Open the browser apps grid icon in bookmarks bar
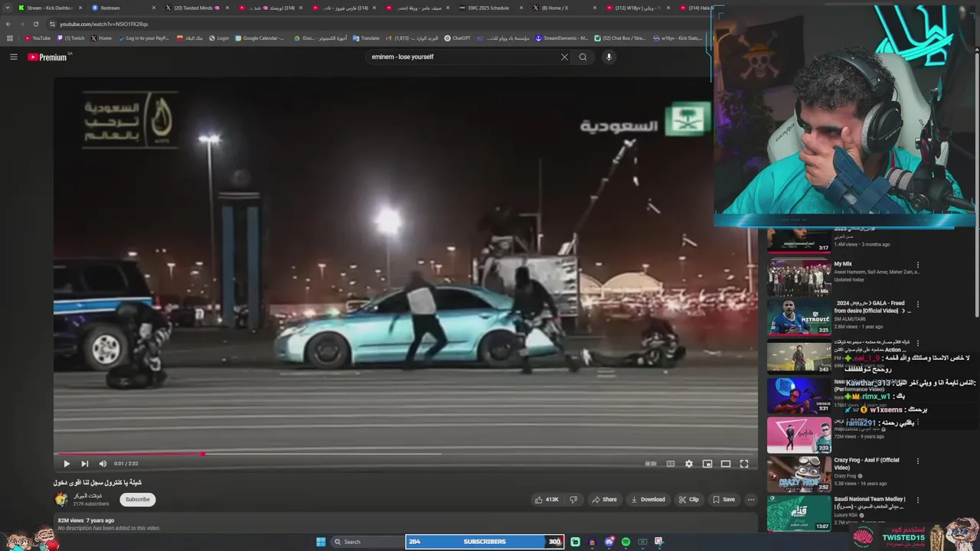 pyautogui.click(x=10, y=38)
